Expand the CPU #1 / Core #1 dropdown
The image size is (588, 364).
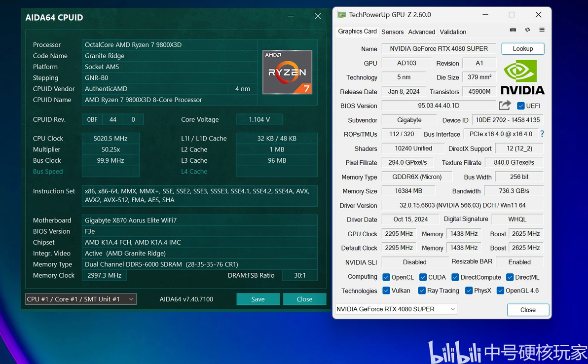tap(80, 299)
